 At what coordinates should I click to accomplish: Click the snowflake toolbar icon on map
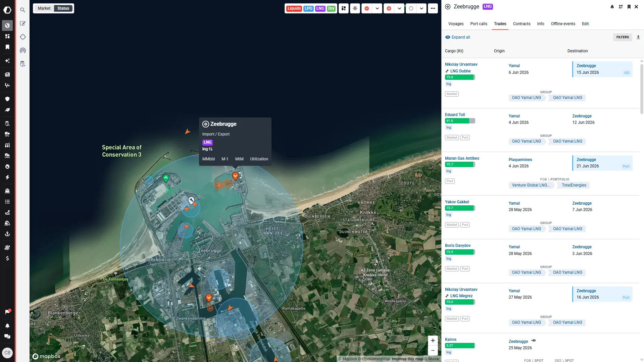(355, 8)
